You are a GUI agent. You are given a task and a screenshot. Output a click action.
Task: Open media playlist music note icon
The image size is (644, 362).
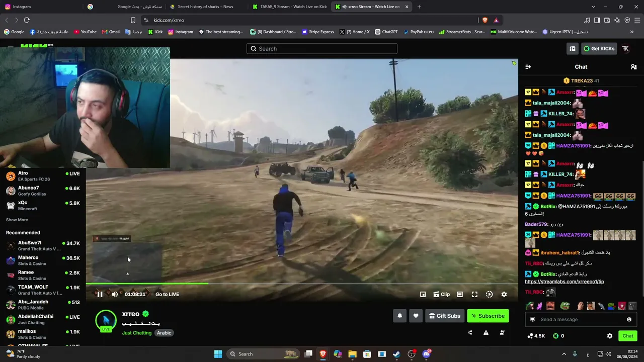(x=587, y=20)
